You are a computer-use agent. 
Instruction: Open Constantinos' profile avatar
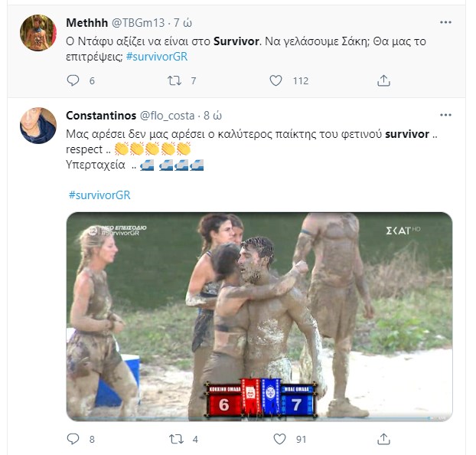point(38,126)
